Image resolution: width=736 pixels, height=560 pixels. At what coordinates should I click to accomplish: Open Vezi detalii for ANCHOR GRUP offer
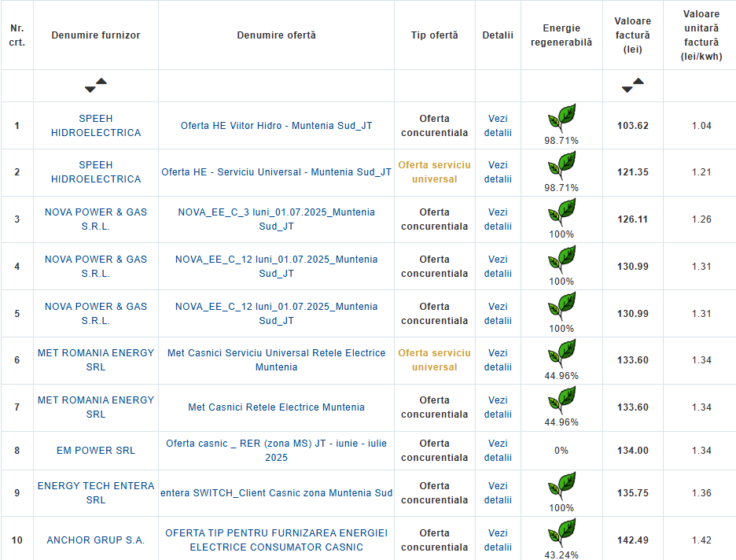click(x=498, y=540)
